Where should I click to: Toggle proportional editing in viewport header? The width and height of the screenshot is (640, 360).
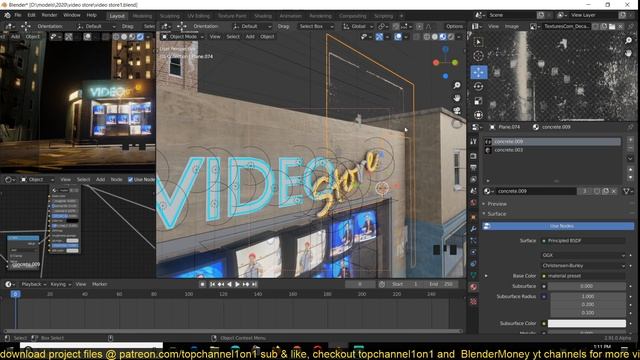419,26
